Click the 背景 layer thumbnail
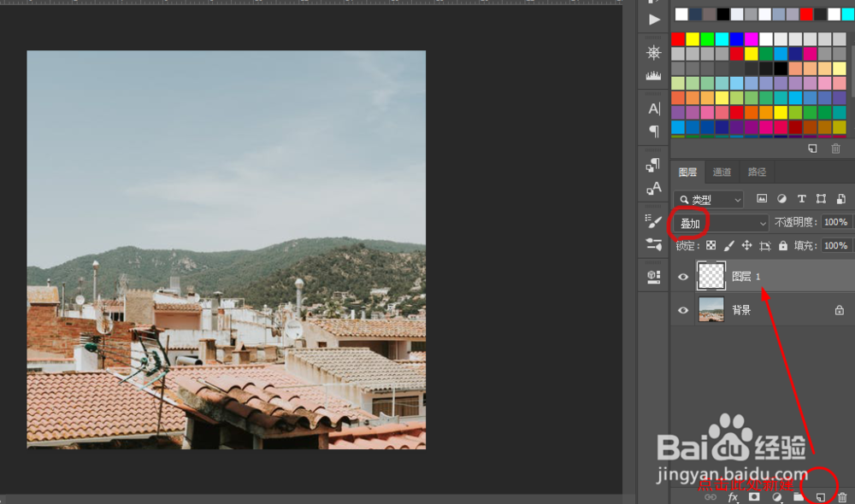Screen dimensions: 855x504 click(711, 309)
